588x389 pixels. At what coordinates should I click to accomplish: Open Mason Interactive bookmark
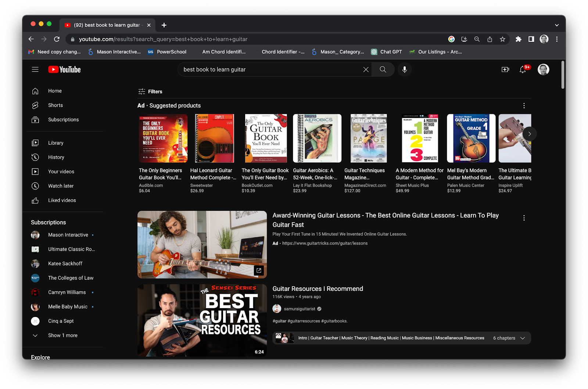click(x=114, y=52)
